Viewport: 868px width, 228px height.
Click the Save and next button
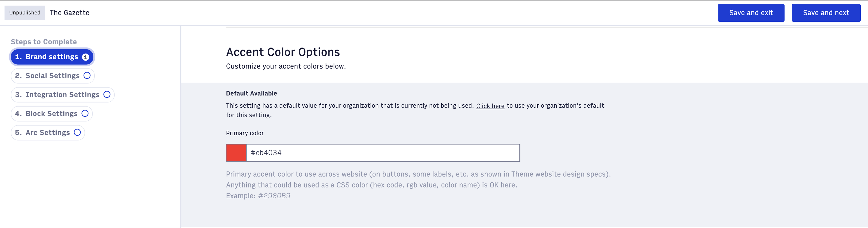coord(826,13)
